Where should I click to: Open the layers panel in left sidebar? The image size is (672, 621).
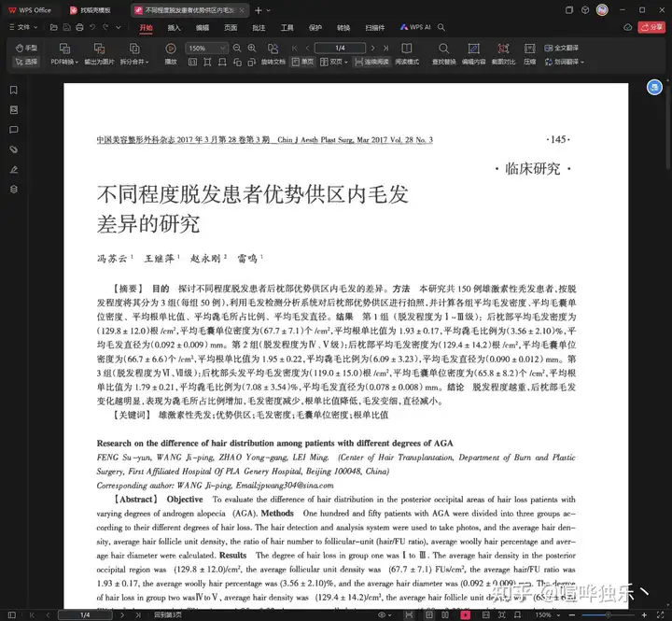[x=13, y=189]
